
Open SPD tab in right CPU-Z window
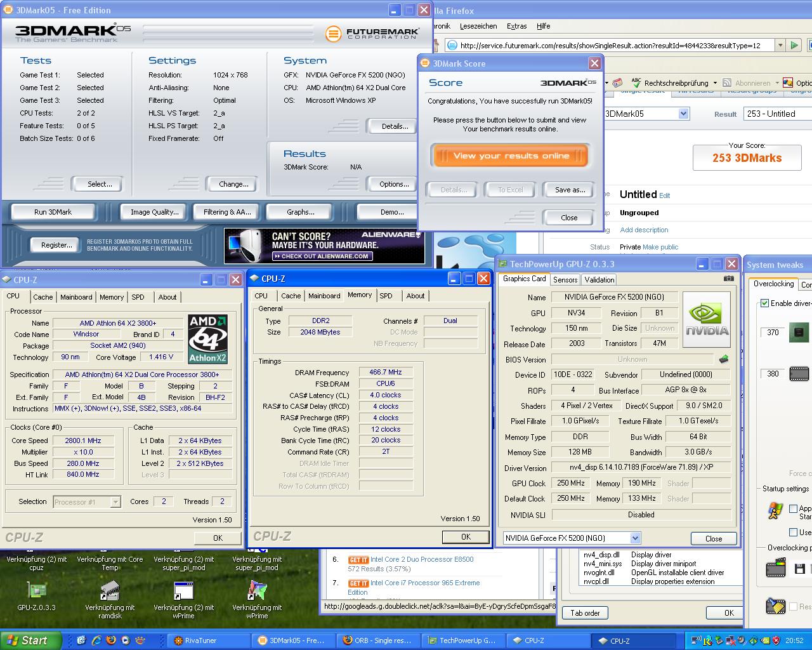[x=386, y=296]
